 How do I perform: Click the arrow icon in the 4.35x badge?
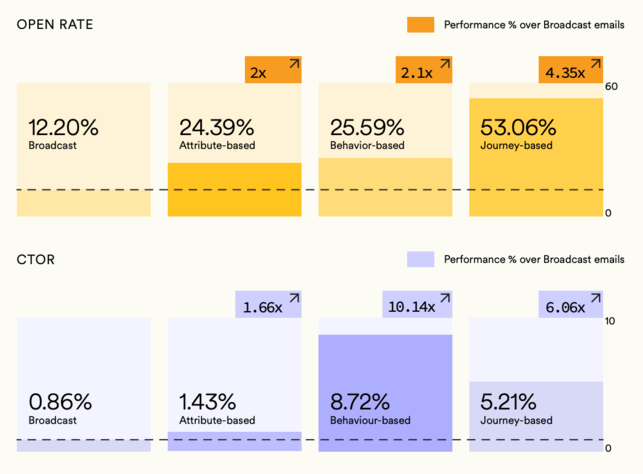[x=595, y=65]
